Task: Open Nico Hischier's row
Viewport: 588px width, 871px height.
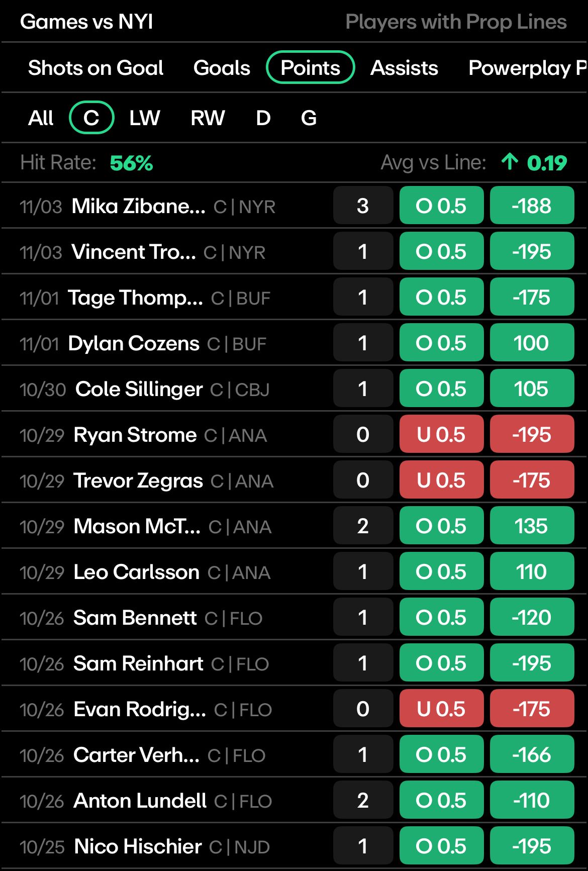Action: 294,846
